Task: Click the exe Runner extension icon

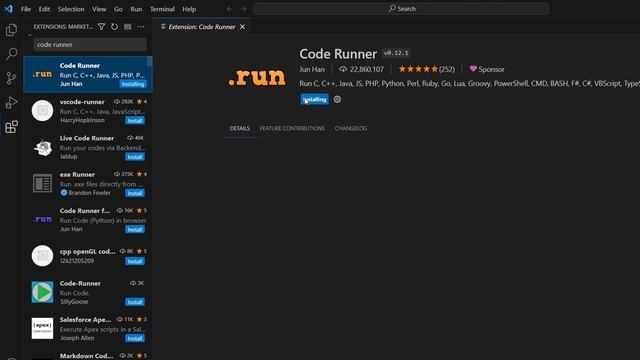Action: tap(42, 183)
